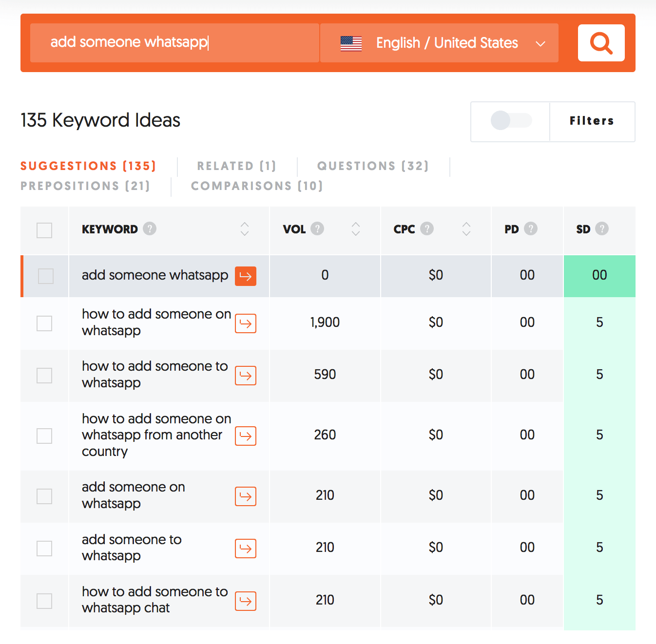The width and height of the screenshot is (656, 644).
Task: Select checkbox for 'add someone on whatsapp' row
Action: click(x=44, y=496)
